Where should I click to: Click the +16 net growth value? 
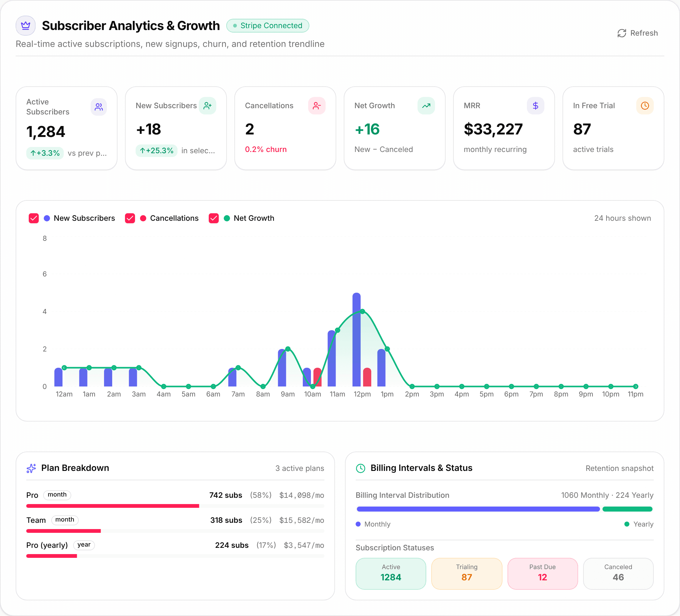pos(367,129)
